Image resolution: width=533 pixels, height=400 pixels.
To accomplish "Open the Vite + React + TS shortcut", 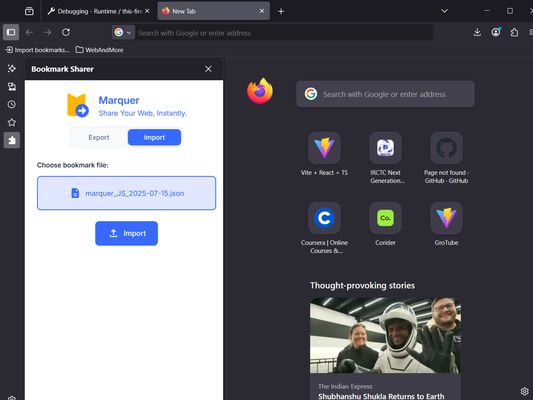I will 324,154.
